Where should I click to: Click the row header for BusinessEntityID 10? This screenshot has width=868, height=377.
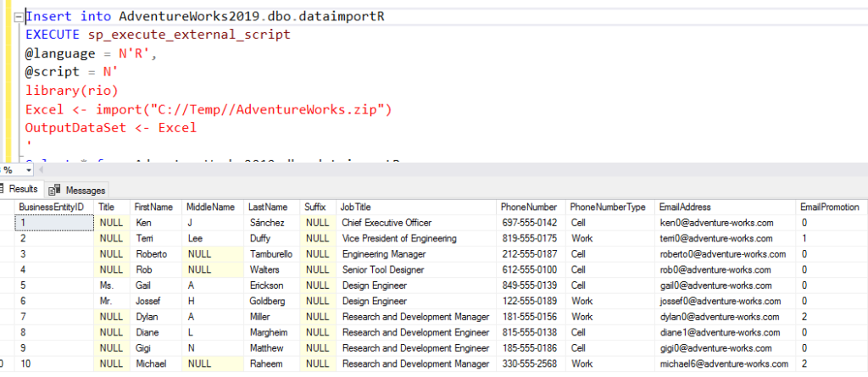click(x=4, y=363)
